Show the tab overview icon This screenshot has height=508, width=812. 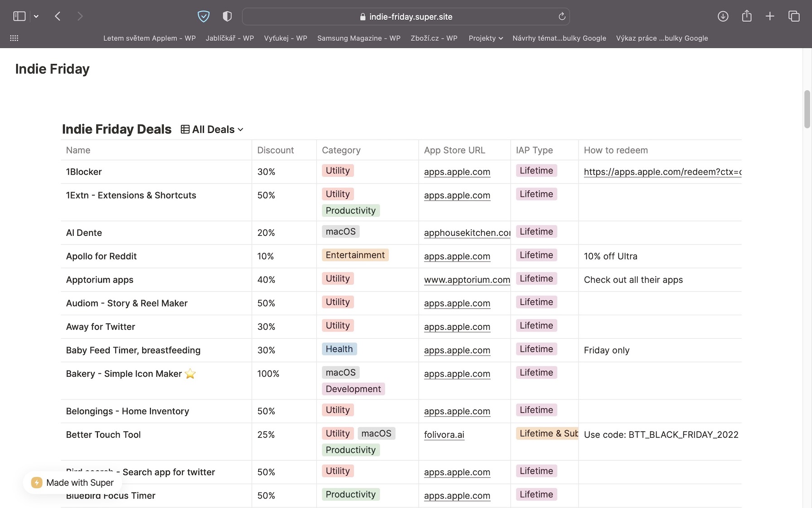[x=794, y=16]
